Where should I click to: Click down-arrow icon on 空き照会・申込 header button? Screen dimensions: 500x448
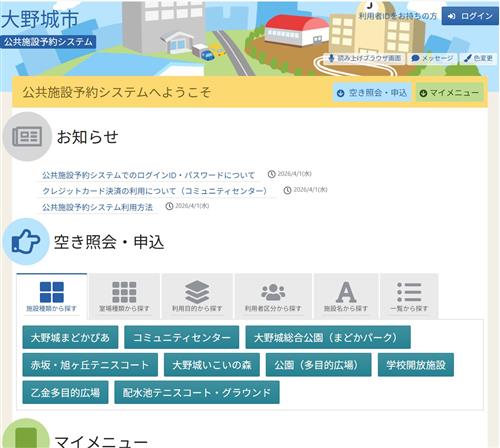pyautogui.click(x=340, y=93)
